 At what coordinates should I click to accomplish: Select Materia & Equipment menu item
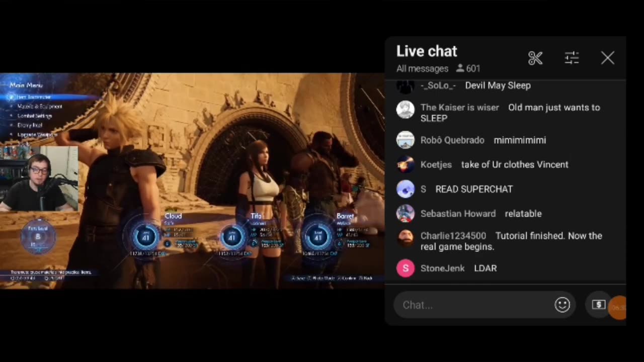pos(40,107)
